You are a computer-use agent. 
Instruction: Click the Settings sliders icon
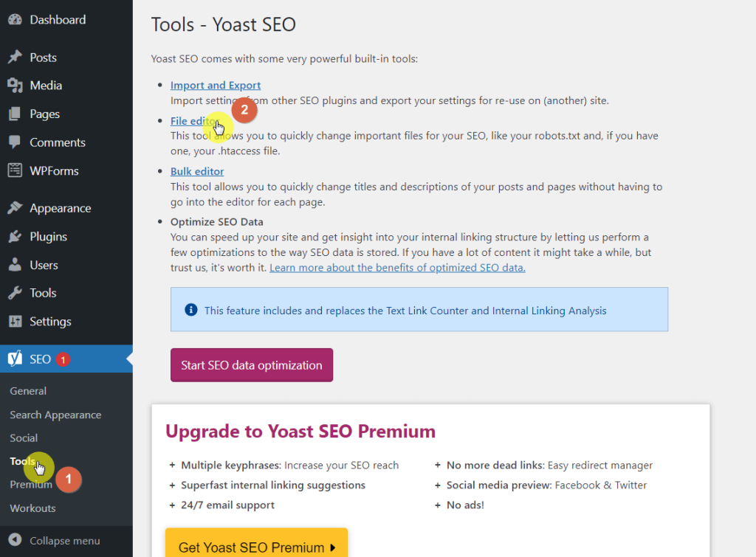tap(15, 322)
